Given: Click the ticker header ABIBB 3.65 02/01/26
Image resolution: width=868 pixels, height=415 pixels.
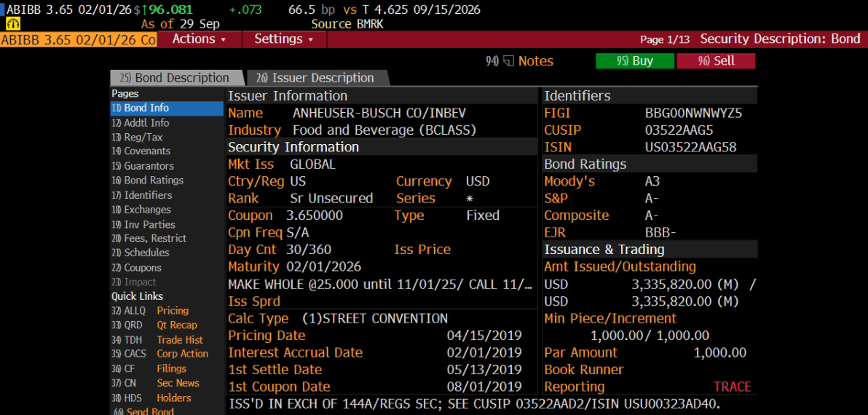Looking at the screenshot, I should 68,9.
